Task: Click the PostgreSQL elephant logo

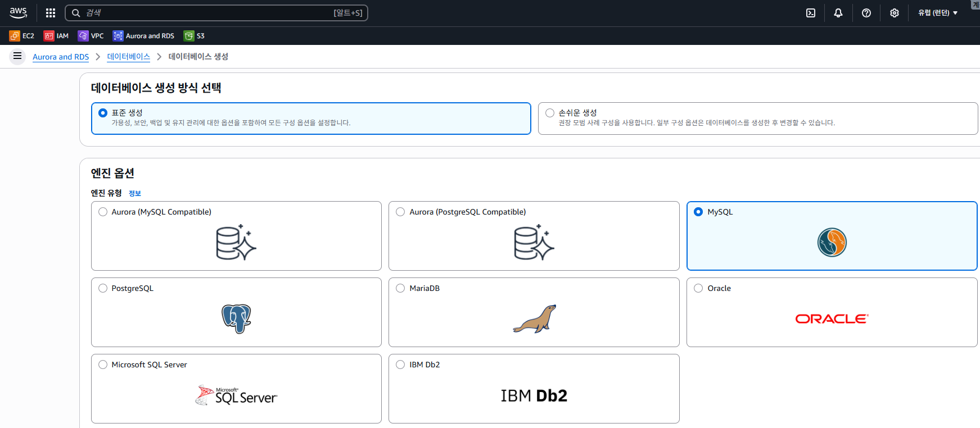Action: pos(236,318)
